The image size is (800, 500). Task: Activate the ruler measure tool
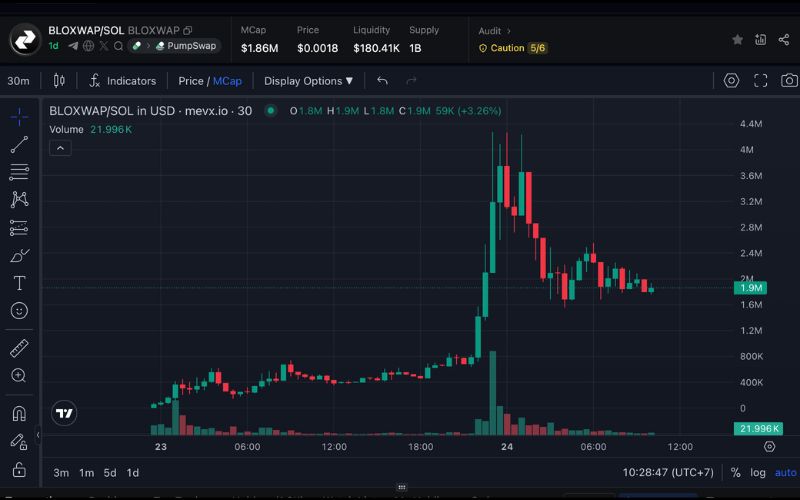(19, 348)
